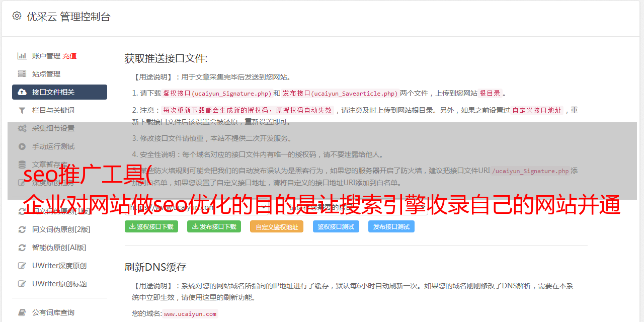Click the gear icon beside 优采云 管理控制台

[17, 16]
